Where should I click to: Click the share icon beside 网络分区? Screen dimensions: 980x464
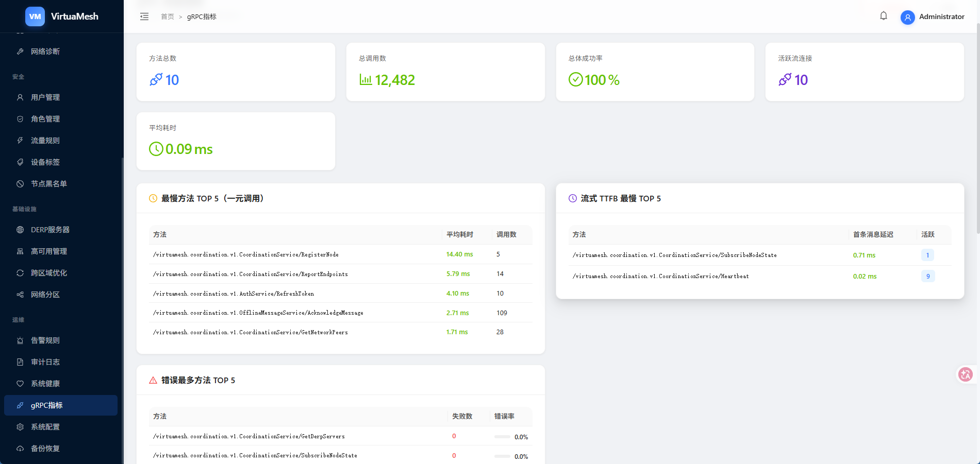pyautogui.click(x=20, y=295)
